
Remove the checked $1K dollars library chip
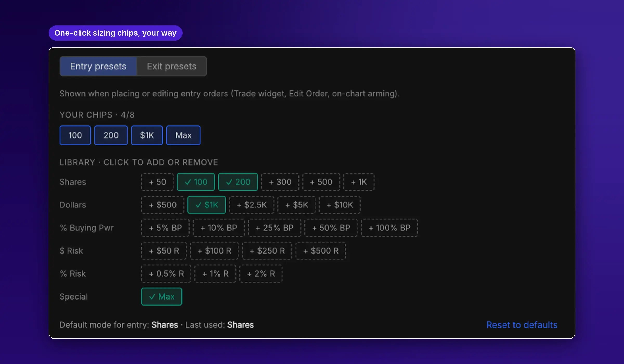coord(207,205)
